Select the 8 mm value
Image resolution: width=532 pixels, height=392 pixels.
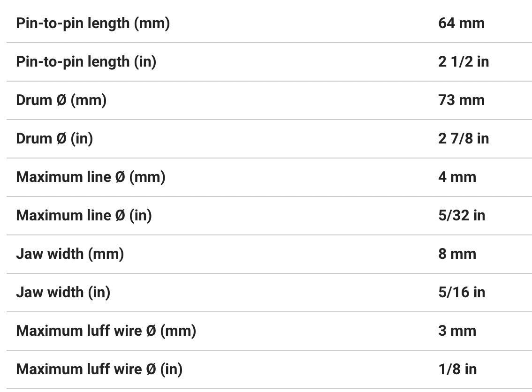pos(457,254)
